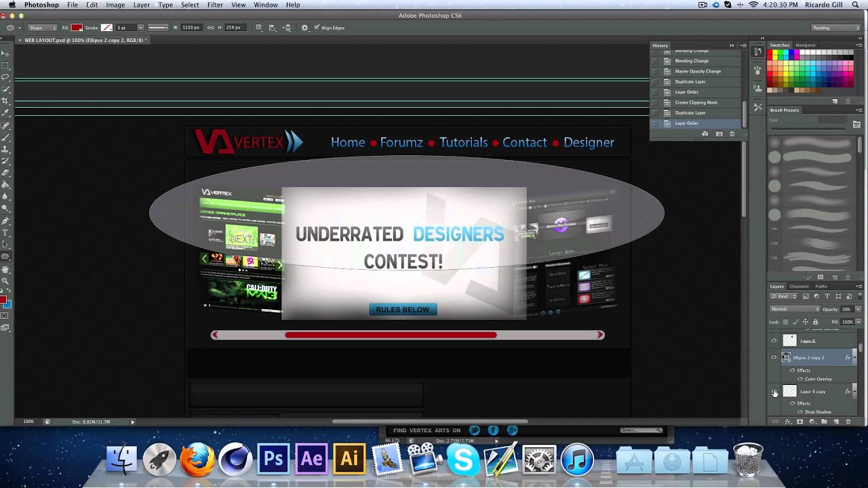The image size is (868, 488).
Task: Toggle lock transparent pixels
Action: [x=786, y=322]
